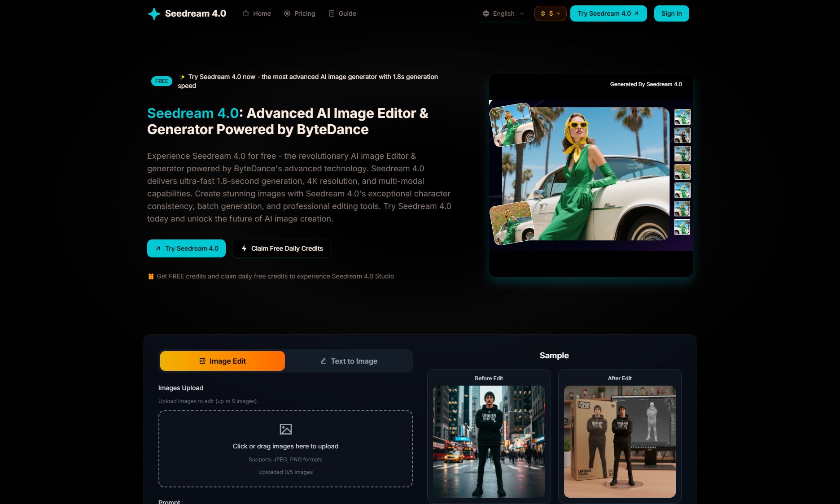The height and width of the screenshot is (504, 840).
Task: Open the Pricing menu item
Action: pyautogui.click(x=300, y=13)
